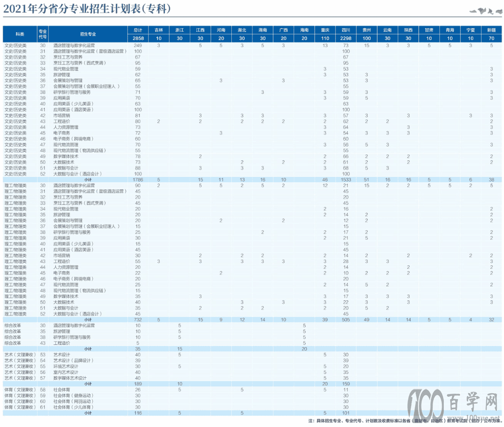Click the 陕西 province header
504x427 pixels.
[x=408, y=30]
